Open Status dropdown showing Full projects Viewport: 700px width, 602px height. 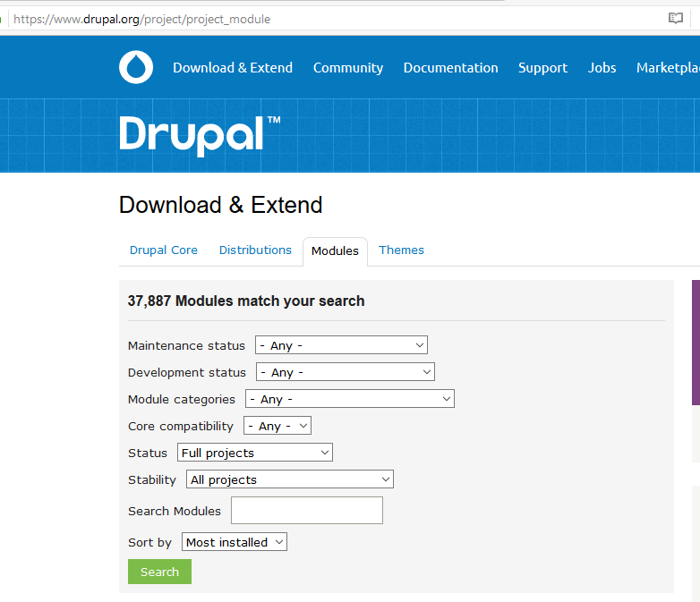(x=255, y=452)
